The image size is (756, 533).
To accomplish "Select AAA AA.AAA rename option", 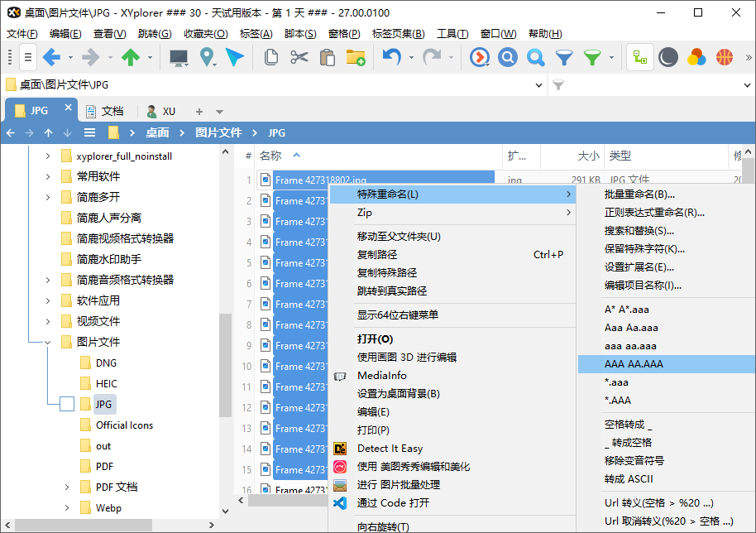I will (x=634, y=364).
